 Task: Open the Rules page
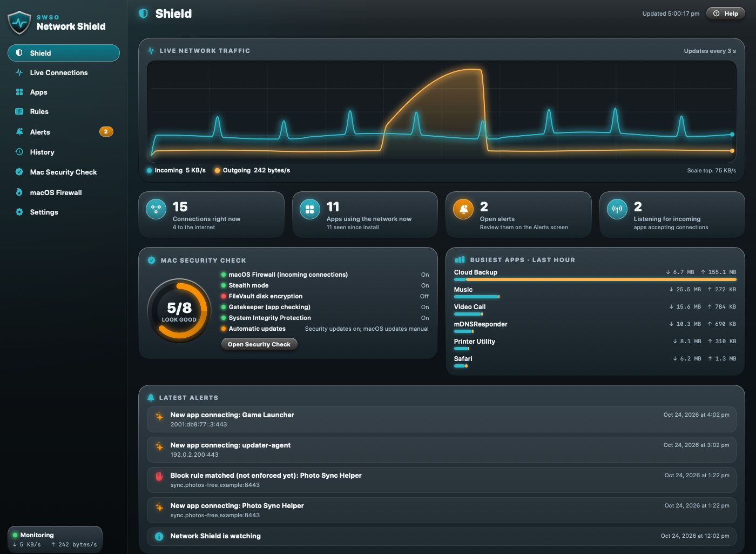coord(64,111)
